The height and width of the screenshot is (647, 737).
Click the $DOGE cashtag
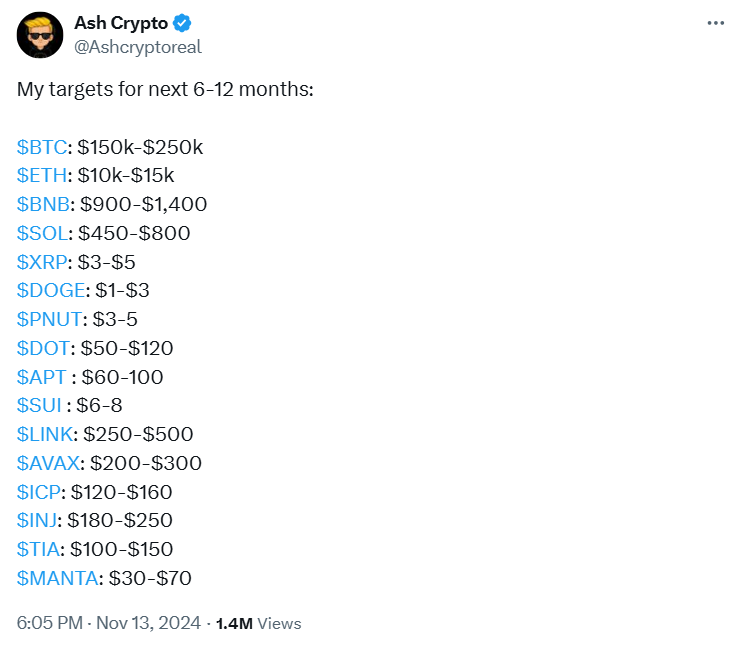[x=47, y=291]
